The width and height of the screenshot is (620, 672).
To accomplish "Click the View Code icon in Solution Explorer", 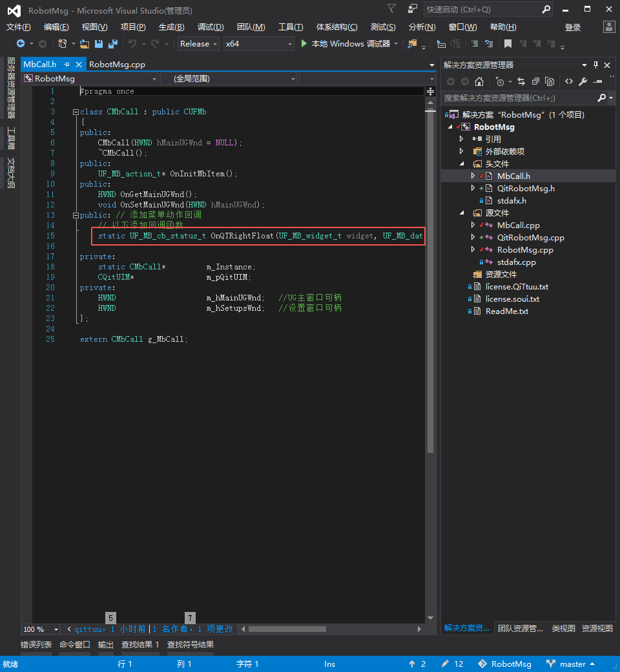I will pyautogui.click(x=568, y=81).
